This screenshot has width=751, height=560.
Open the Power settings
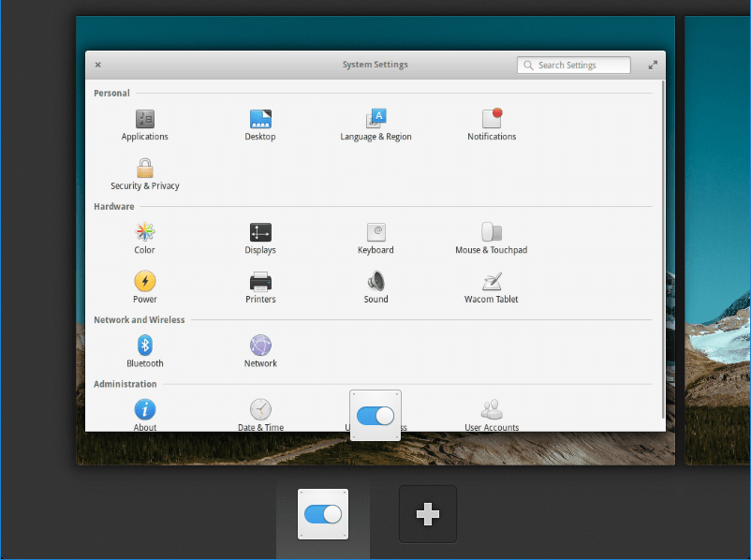tap(144, 287)
